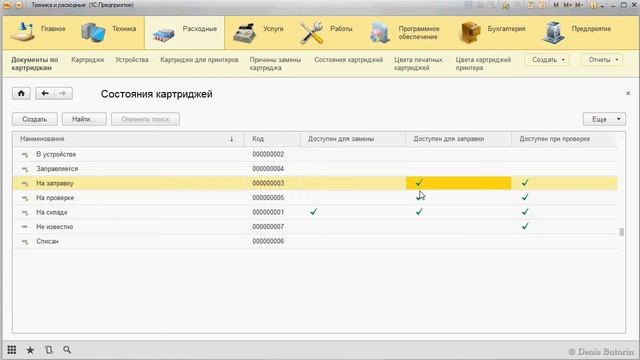Click the Home icon button
Image resolution: width=640 pixels, height=360 pixels.
[x=21, y=93]
